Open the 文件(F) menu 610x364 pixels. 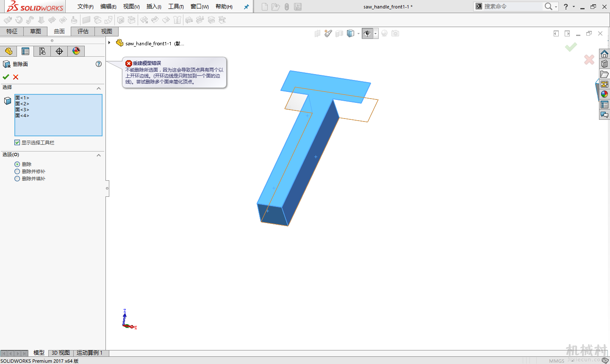point(85,6)
